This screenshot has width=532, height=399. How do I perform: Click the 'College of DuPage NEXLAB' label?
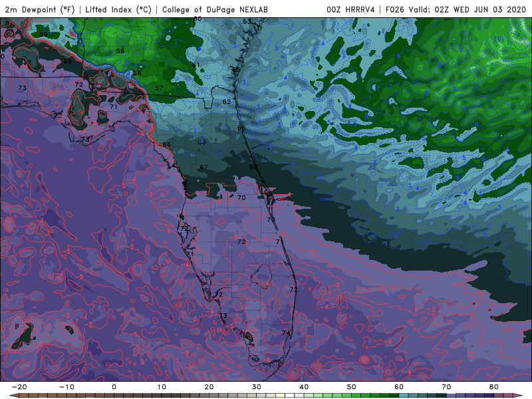coord(215,9)
